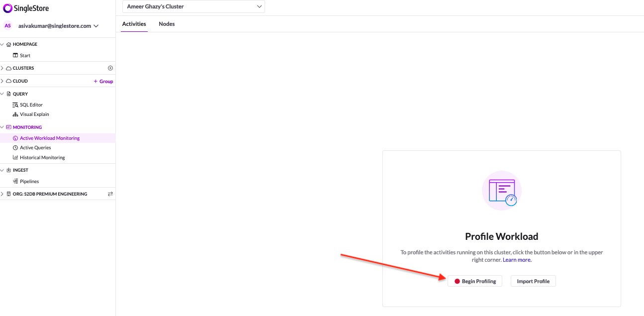Switch to the Activities tab
This screenshot has width=644, height=316.
coord(134,23)
